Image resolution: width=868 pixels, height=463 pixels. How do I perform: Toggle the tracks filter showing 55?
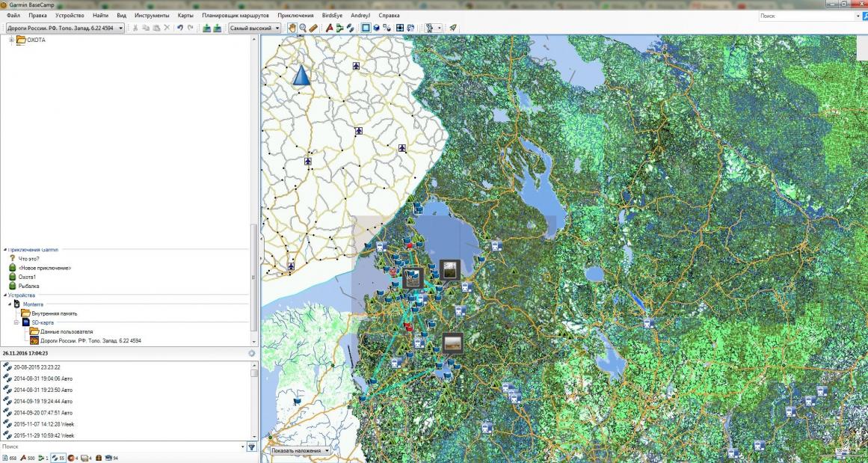coord(57,457)
